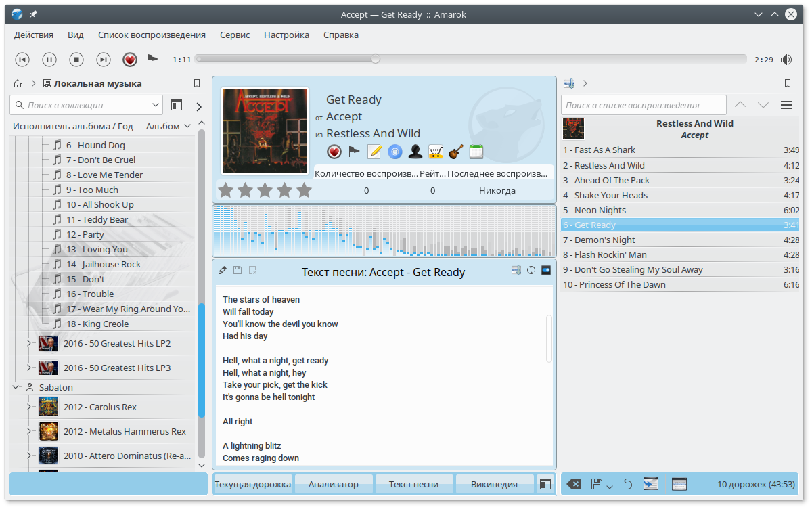Click the guitar icon in the track panel
The height and width of the screenshot is (509, 812).
(x=455, y=152)
